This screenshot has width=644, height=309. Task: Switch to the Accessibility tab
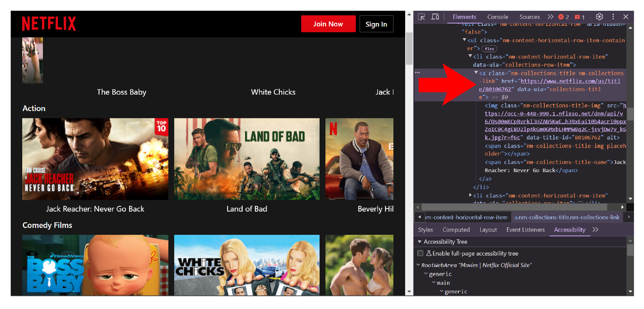(x=570, y=230)
